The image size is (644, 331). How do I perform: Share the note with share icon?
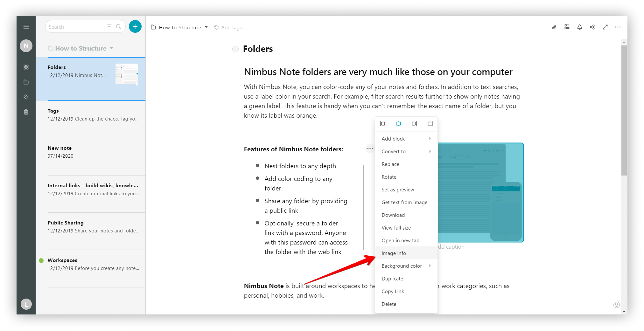[x=592, y=27]
